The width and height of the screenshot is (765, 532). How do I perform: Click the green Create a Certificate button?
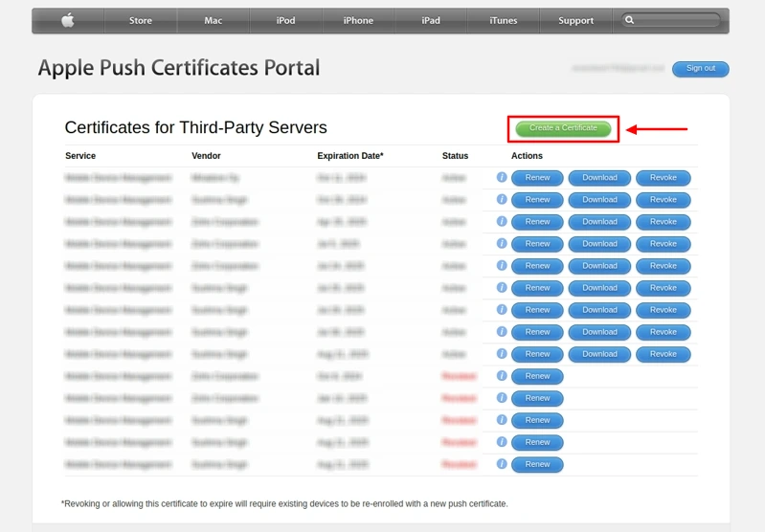pos(563,128)
